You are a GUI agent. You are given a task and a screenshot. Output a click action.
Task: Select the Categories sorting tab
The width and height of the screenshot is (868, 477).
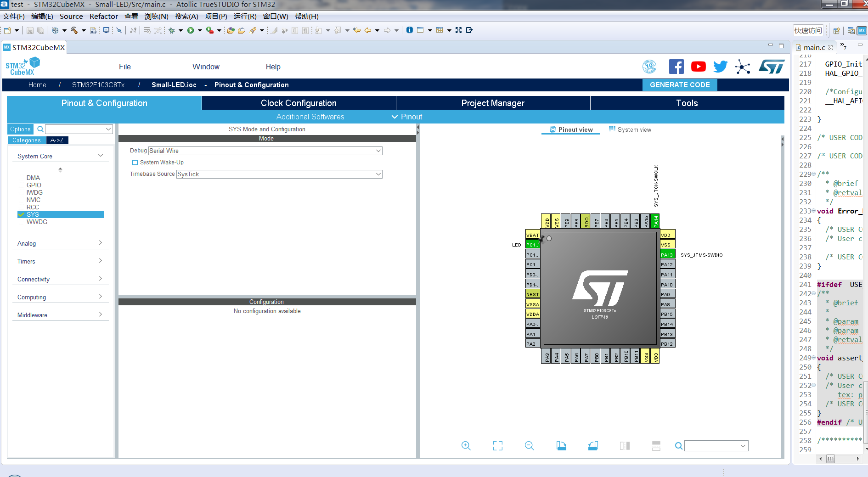27,140
